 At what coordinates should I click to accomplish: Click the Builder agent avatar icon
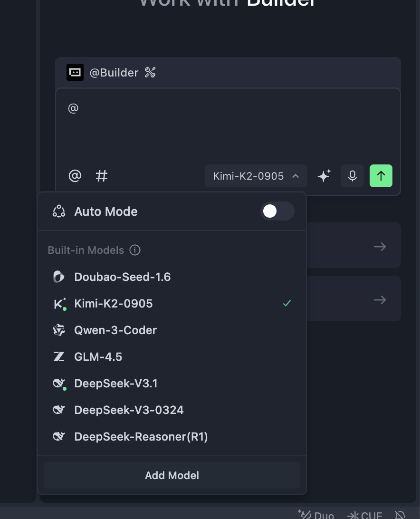75,72
